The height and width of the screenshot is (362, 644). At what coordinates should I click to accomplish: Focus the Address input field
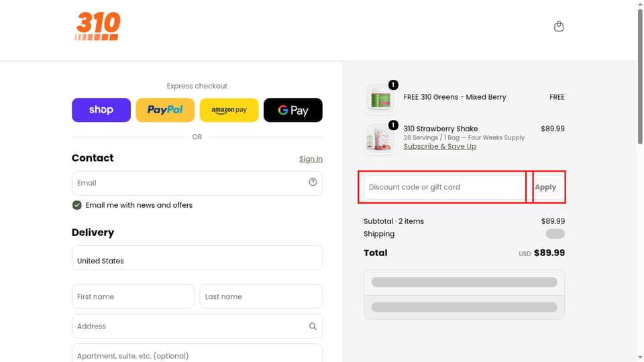(x=197, y=326)
